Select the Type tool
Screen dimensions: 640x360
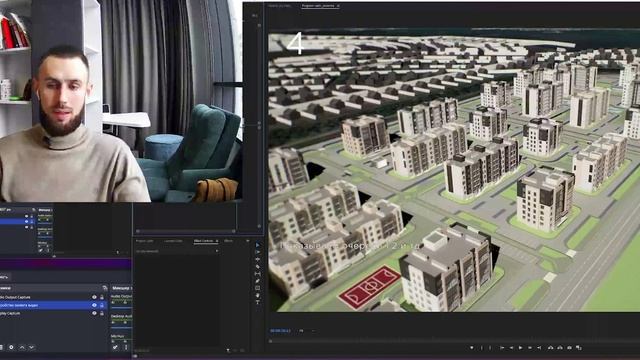click(x=258, y=302)
